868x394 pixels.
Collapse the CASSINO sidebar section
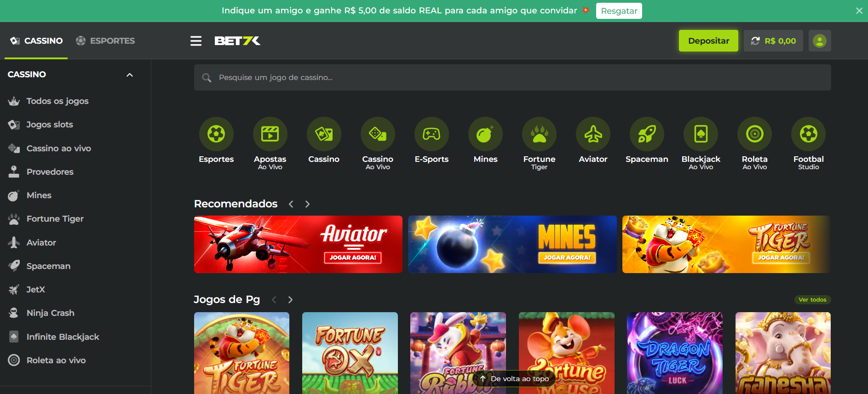(130, 75)
